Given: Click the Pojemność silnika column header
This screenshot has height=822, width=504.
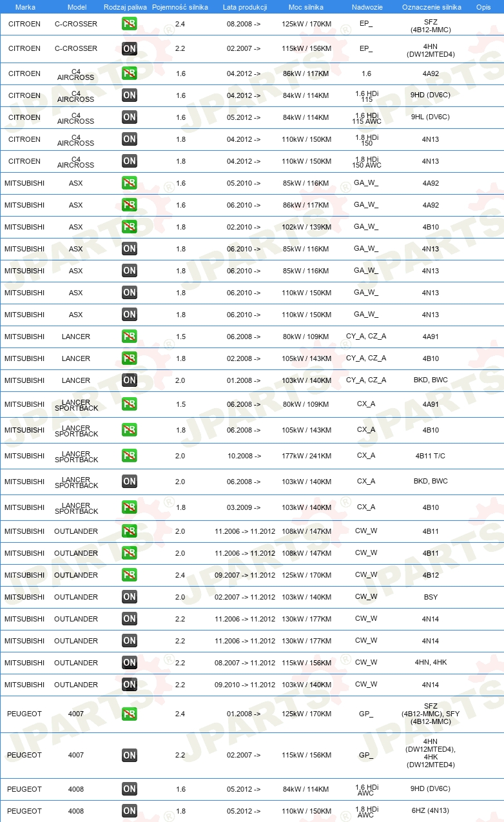Looking at the screenshot, I should click(x=180, y=6).
